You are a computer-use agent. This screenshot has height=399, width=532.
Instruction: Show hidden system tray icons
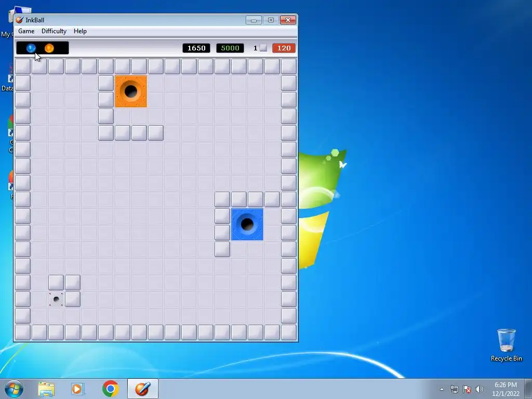442,389
